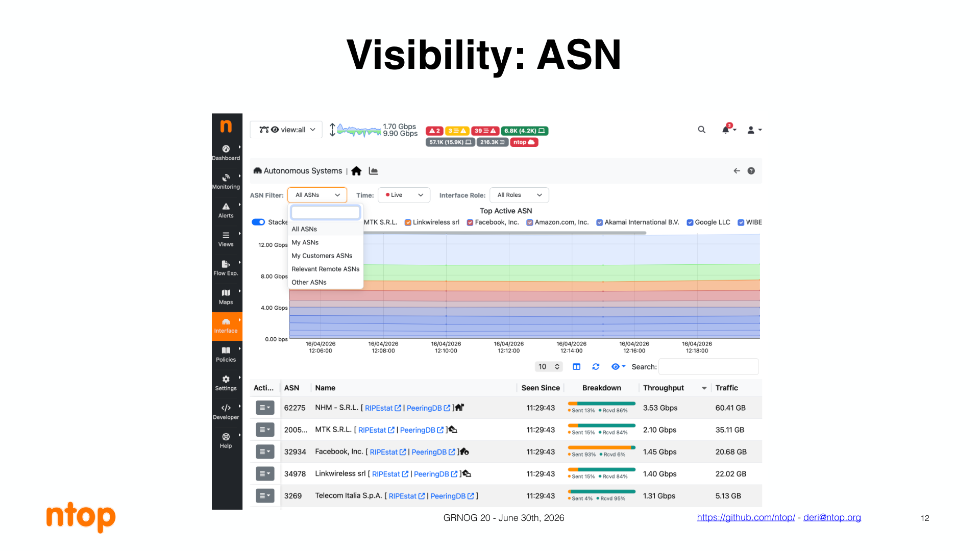
Task: Sort table by the Throughput column
Action: click(674, 388)
